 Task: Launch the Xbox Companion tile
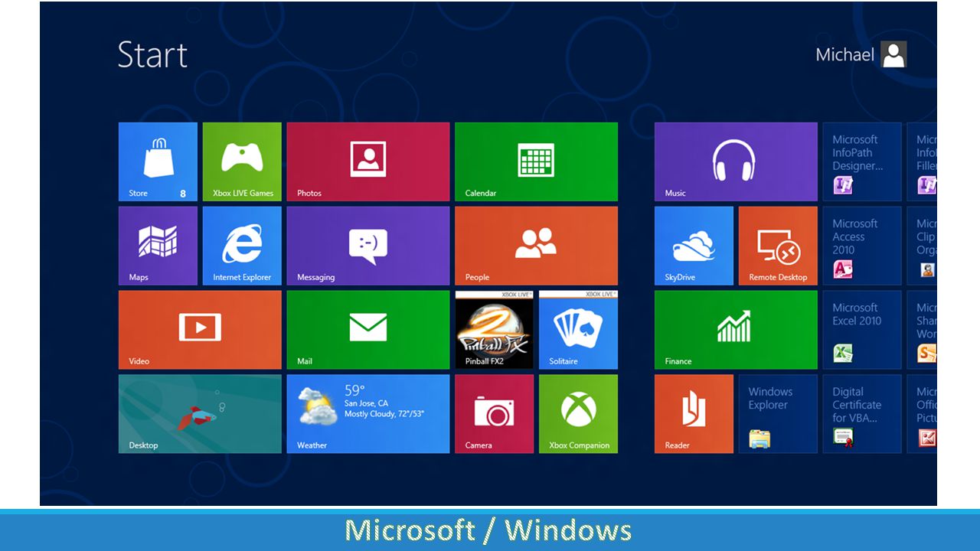[578, 414]
